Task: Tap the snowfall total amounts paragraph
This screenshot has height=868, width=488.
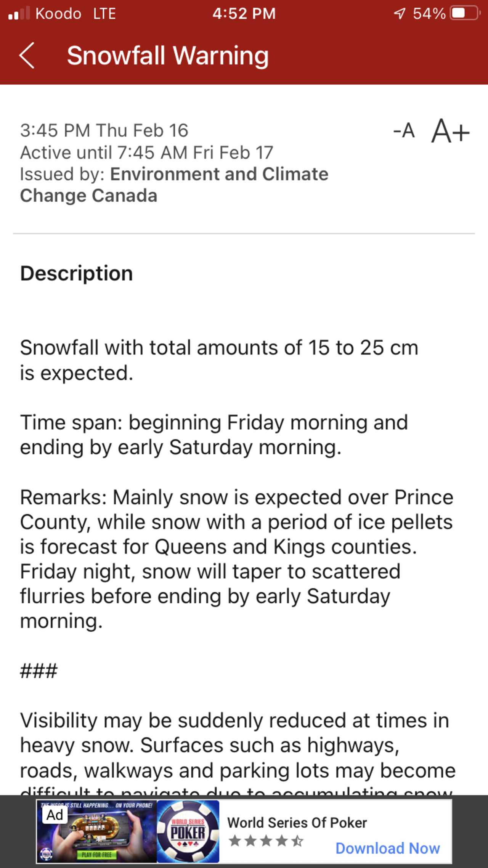Action: pos(219,360)
